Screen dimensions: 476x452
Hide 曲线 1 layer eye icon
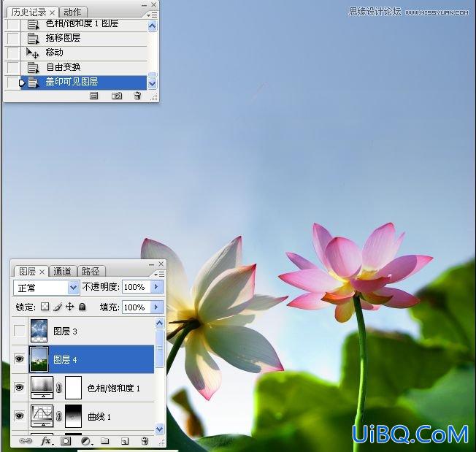point(20,416)
